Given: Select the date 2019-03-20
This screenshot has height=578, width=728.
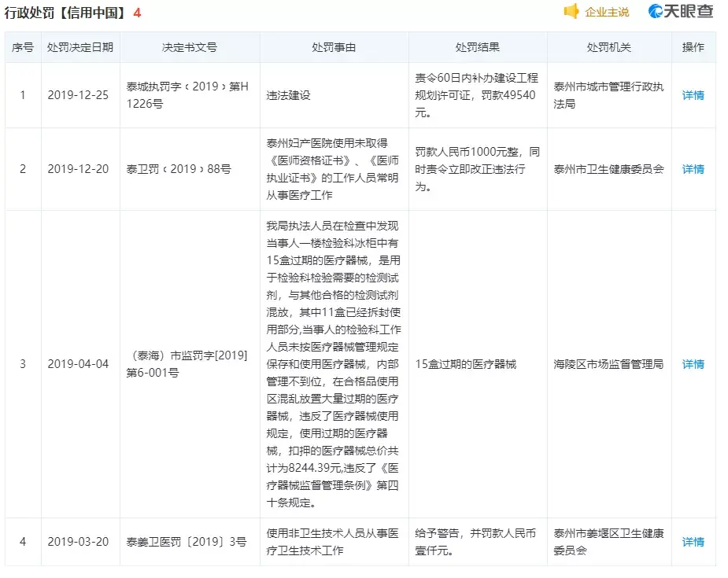Looking at the screenshot, I should click(x=78, y=542).
